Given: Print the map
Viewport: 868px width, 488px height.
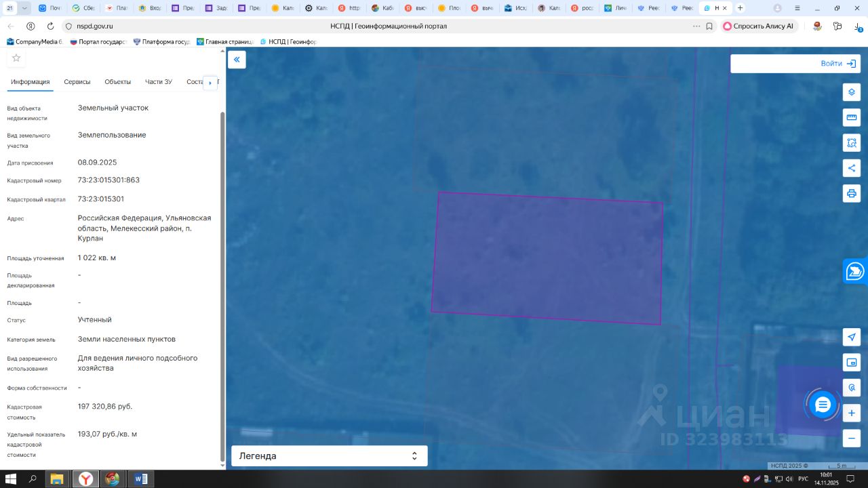Looking at the screenshot, I should pos(852,193).
